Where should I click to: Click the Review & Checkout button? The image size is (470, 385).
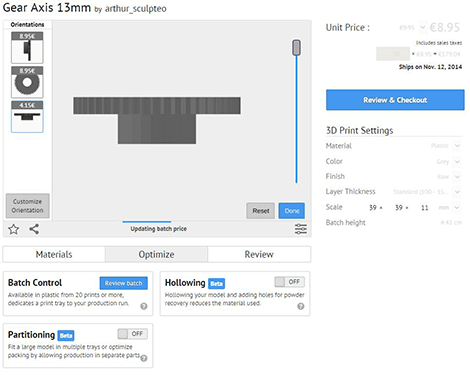pos(395,100)
